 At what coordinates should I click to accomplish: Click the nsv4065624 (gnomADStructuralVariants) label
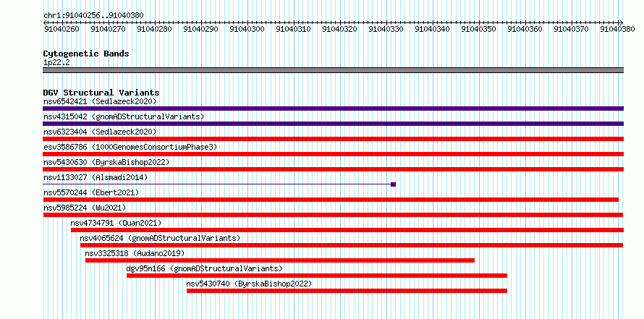coord(160,238)
